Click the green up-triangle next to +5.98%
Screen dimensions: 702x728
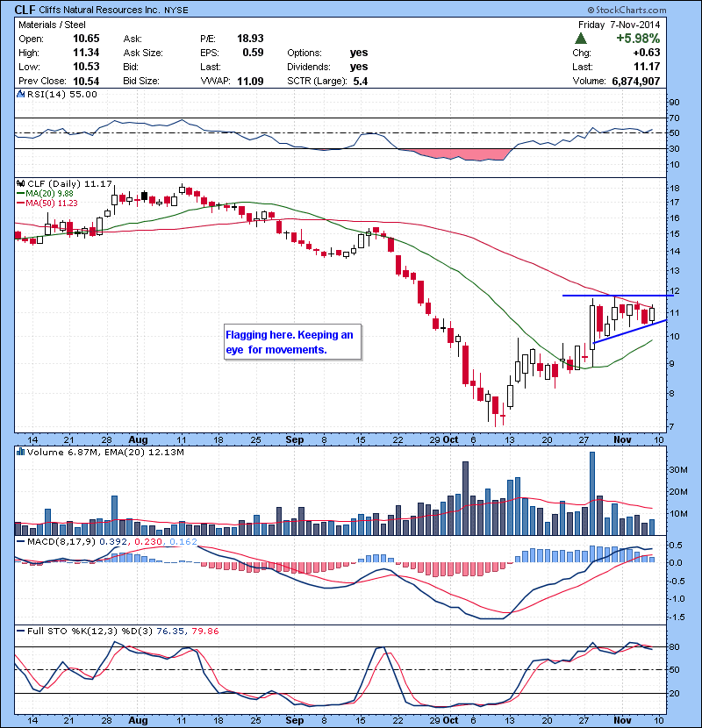[581, 39]
